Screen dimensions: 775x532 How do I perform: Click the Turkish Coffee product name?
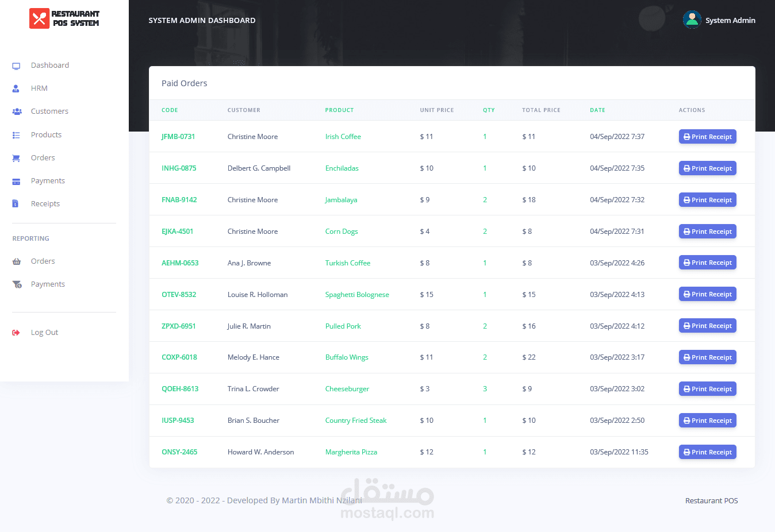(348, 263)
